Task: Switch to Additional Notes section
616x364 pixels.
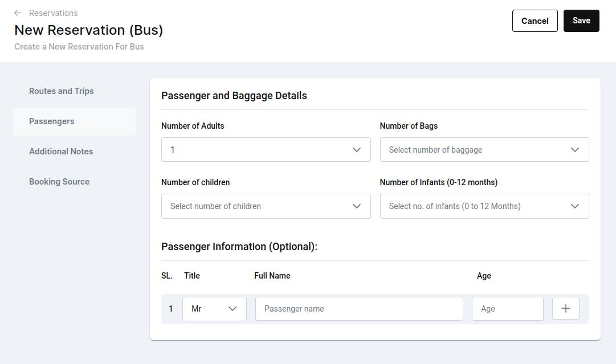Action: (61, 152)
